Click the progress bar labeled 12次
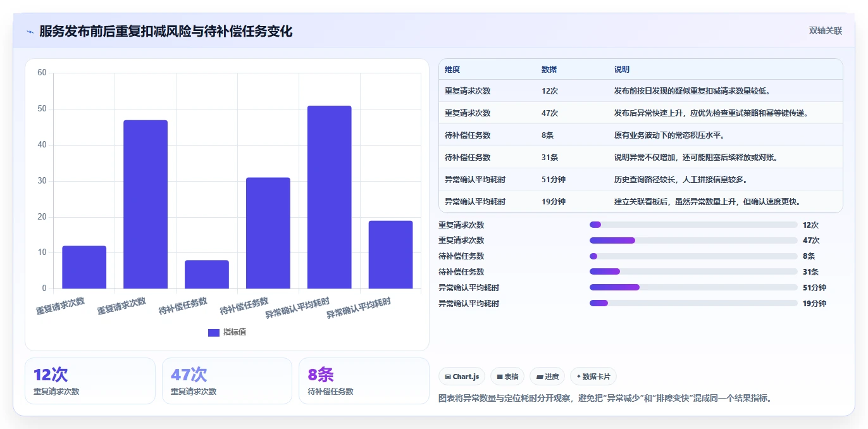Image resolution: width=868 pixels, height=429 pixels. pyautogui.click(x=693, y=225)
